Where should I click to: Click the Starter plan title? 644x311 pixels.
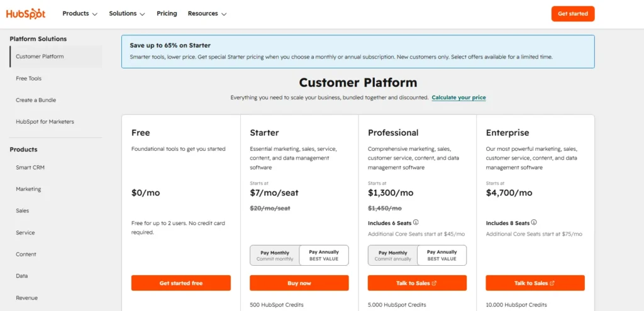click(264, 133)
